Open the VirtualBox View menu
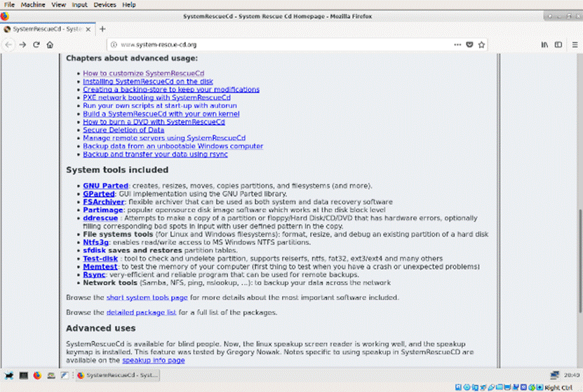Image resolution: width=583 pixels, height=392 pixels. 58,5
